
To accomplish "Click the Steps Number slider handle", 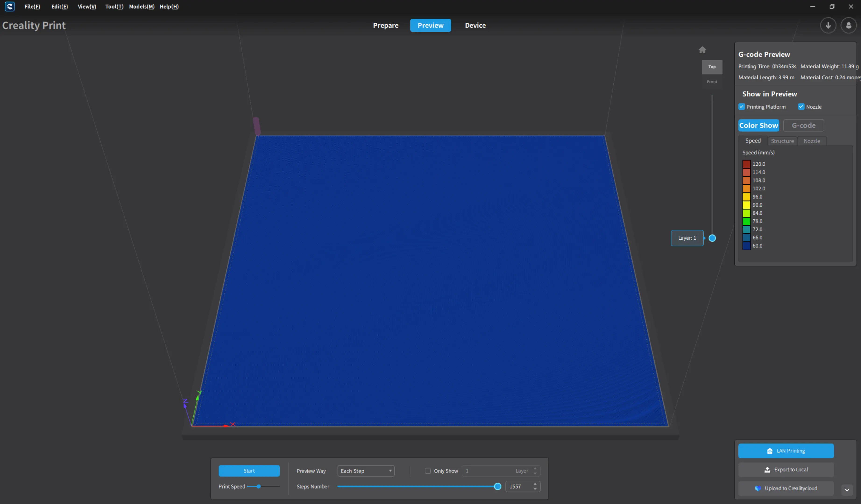I will pos(498,486).
